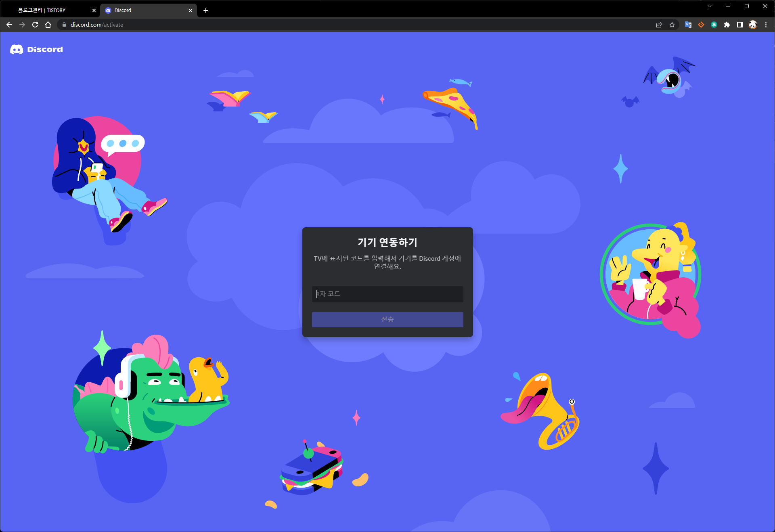Close the Discord browser tab
775x532 pixels.
click(191, 10)
